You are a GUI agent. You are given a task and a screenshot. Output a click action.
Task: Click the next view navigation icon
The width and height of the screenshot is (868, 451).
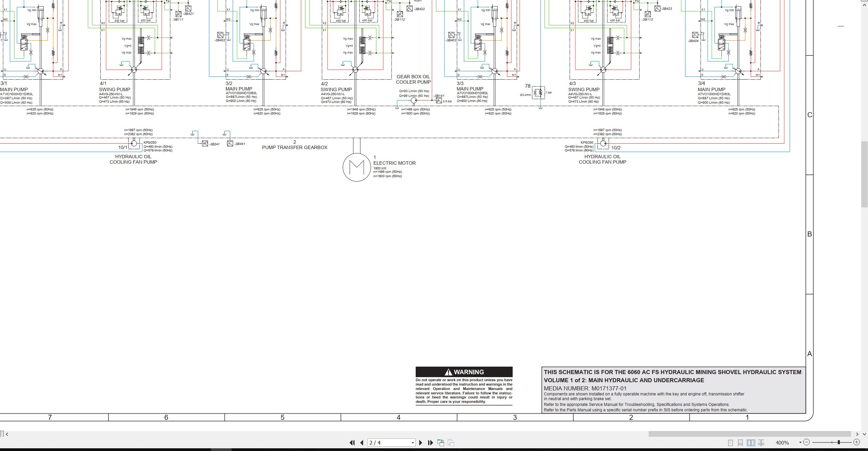pyautogui.click(x=451, y=443)
